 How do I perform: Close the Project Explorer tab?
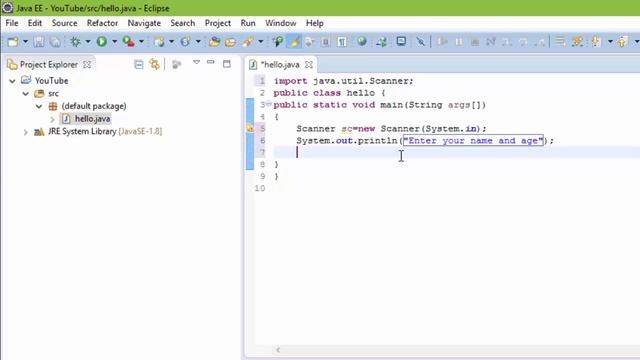tap(87, 64)
